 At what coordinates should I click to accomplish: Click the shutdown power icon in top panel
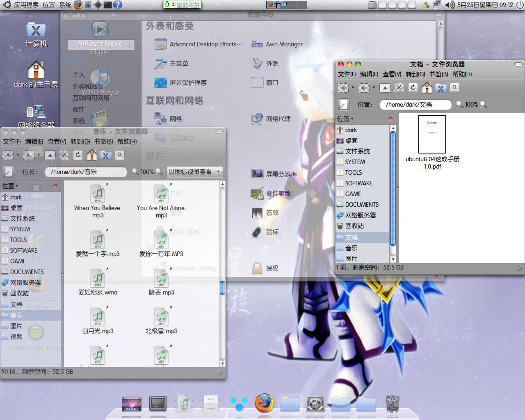tap(520, 5)
